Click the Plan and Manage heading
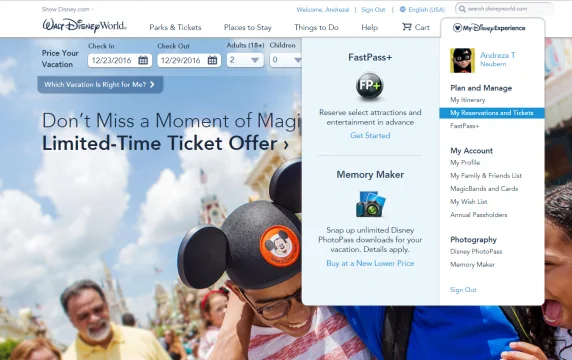 click(x=481, y=88)
